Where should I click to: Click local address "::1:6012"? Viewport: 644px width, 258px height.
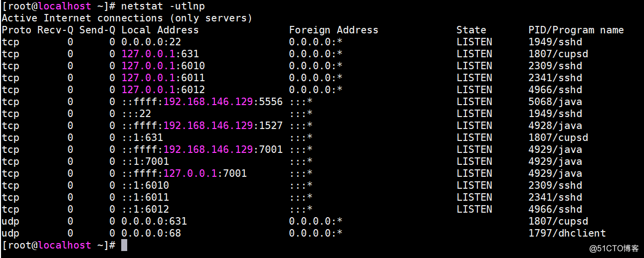tap(145, 210)
